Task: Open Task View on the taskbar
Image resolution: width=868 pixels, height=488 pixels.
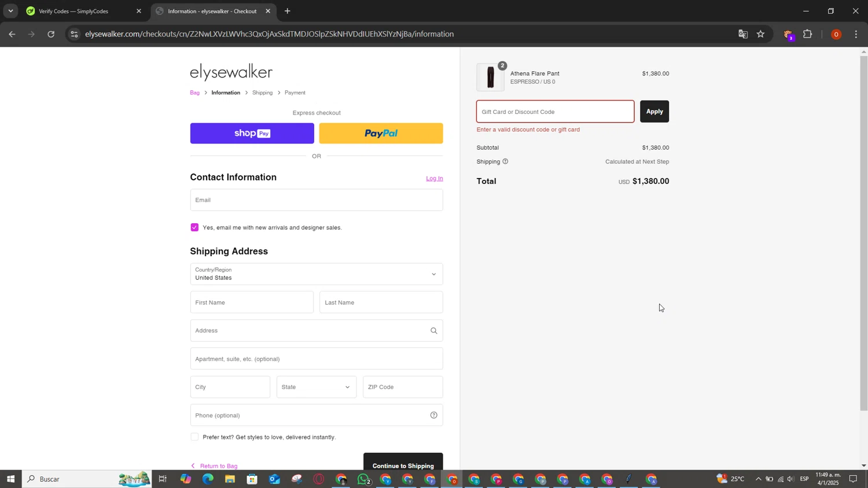Action: pyautogui.click(x=163, y=479)
